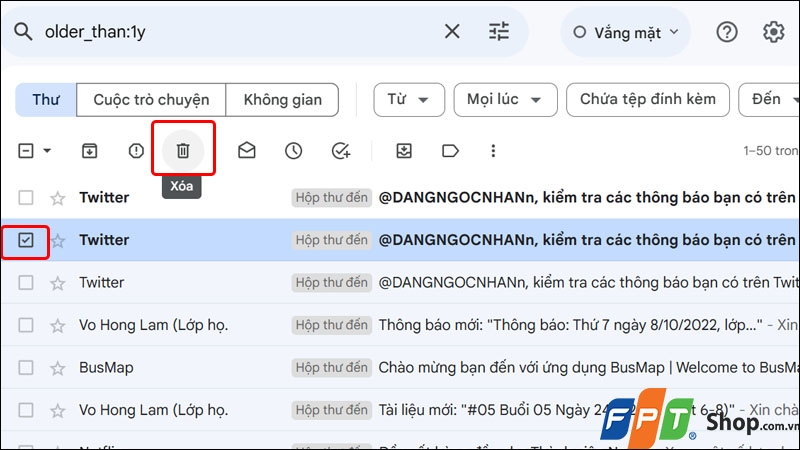
Task: Switch to the Thư tab
Action: [x=46, y=100]
